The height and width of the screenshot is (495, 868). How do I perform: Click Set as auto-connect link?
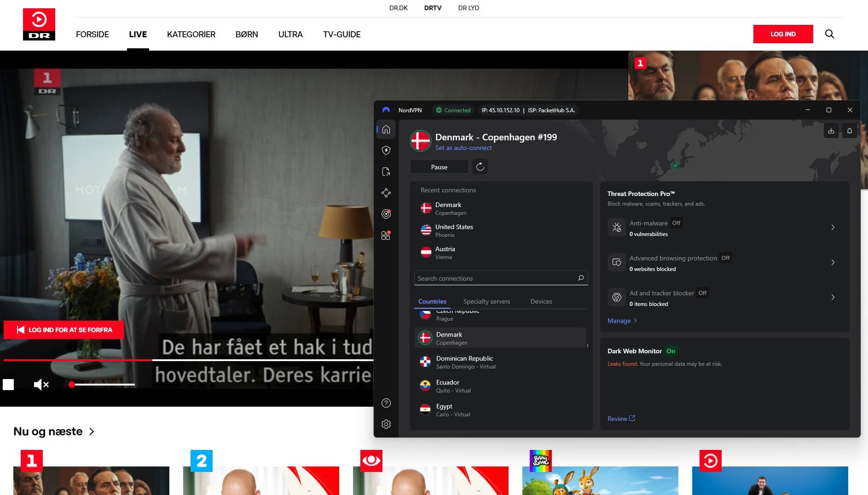point(463,148)
